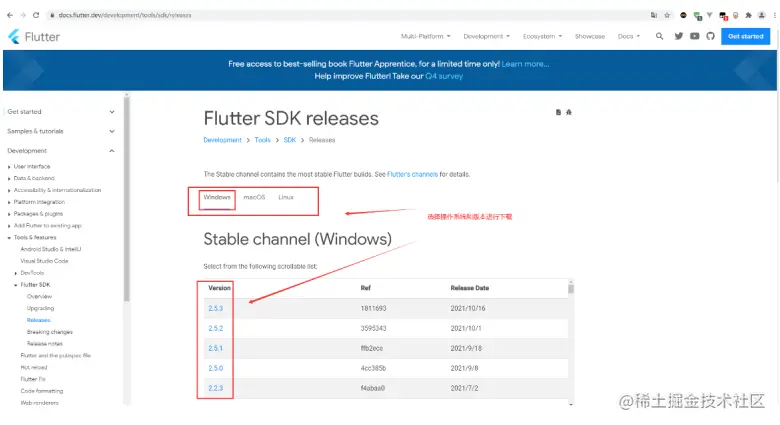Expand Data & backend tree item
This screenshot has width=780, height=425.
pyautogui.click(x=32, y=178)
